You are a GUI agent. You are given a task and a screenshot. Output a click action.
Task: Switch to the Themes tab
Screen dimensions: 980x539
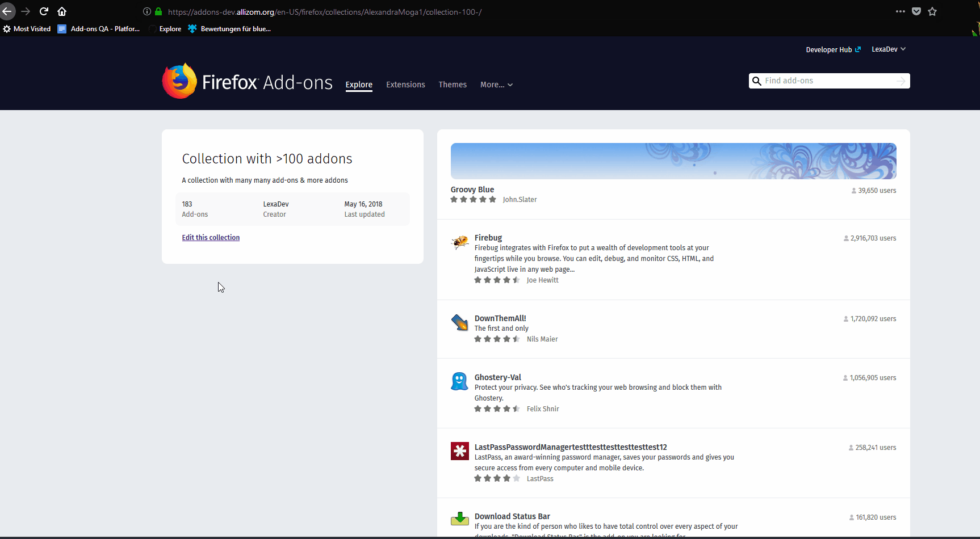tap(452, 85)
